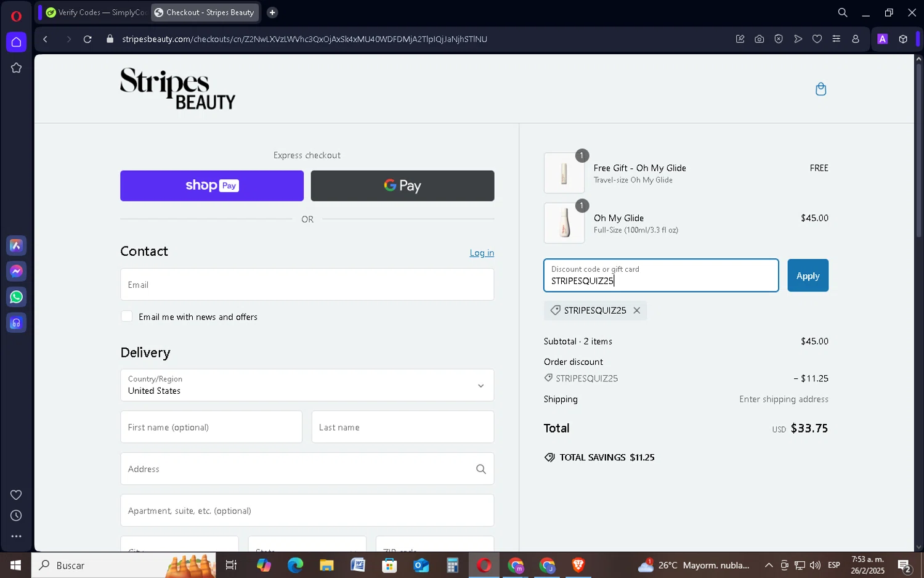Open Easy Setup menu icon
This screenshot has height=578, width=924.
pos(836,39)
